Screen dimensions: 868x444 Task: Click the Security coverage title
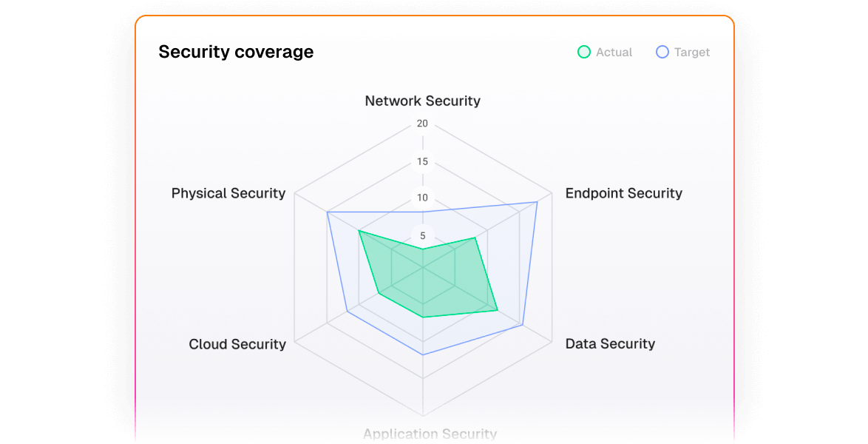point(236,52)
